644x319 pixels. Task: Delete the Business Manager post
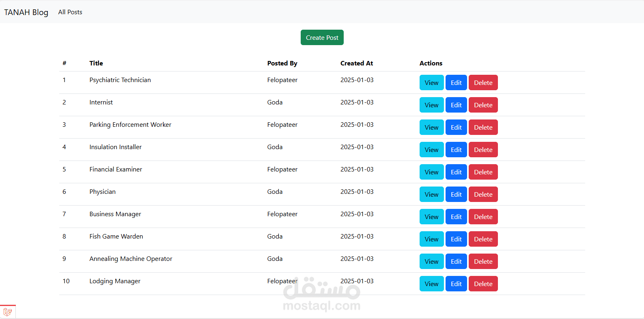[483, 217]
